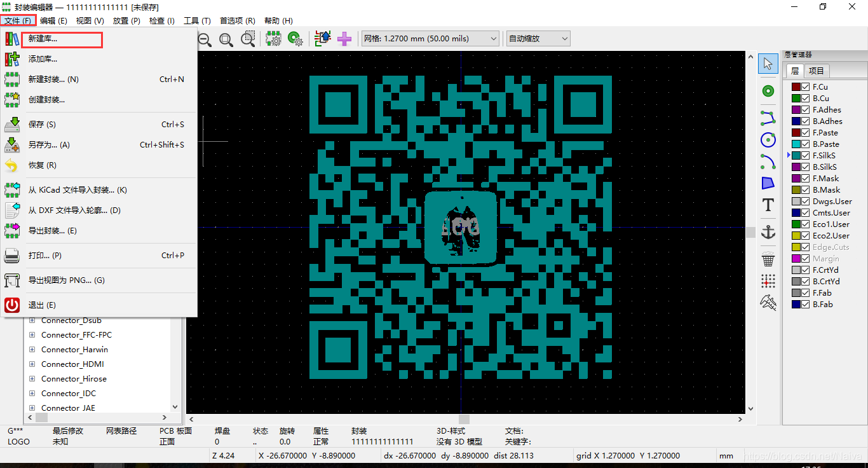Viewport: 868px width, 468px height.
Task: Click the icon beside Save (S)
Action: 12,125
